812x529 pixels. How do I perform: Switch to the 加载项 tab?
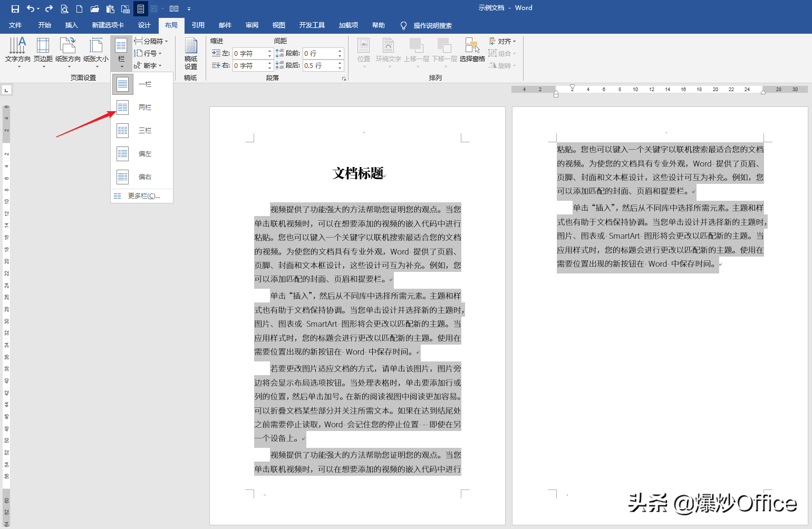[349, 25]
